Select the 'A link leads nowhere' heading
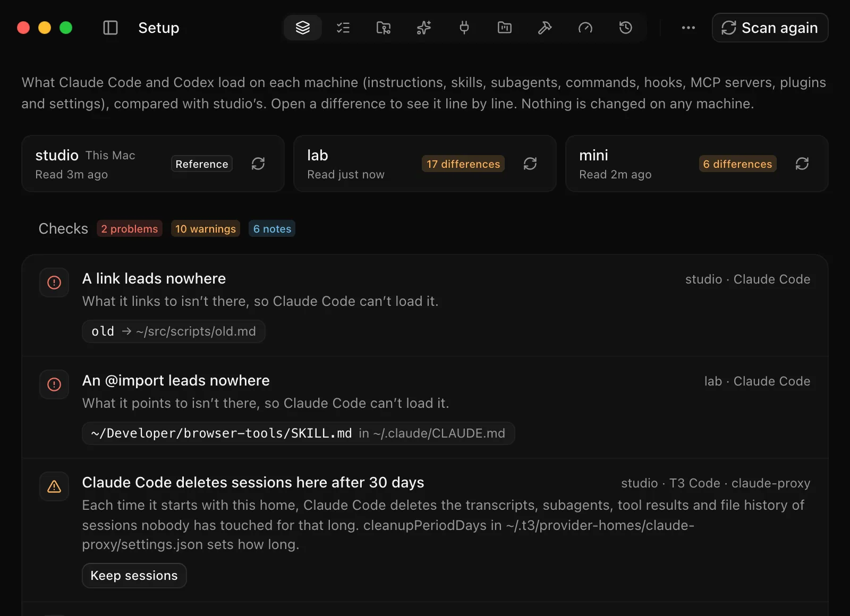850x616 pixels. coord(154,278)
